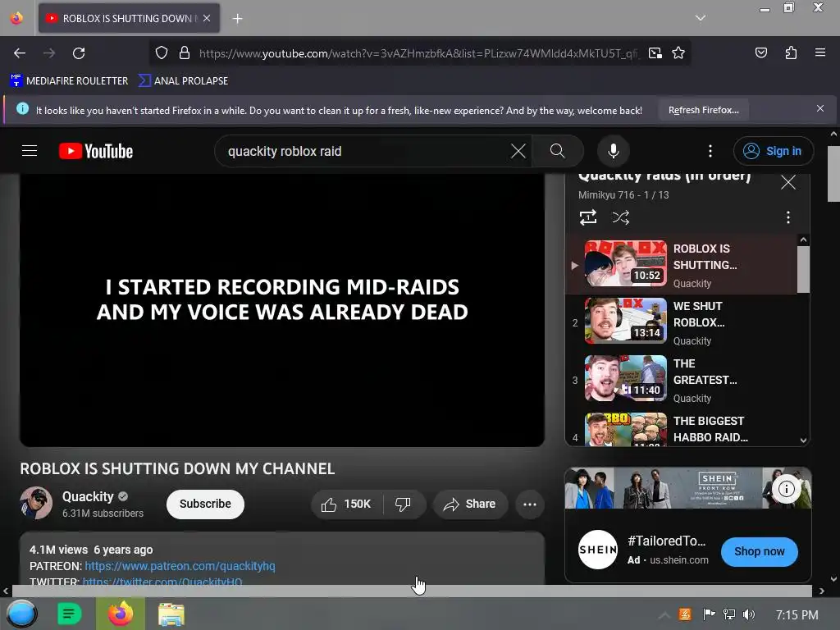This screenshot has width=840, height=630.
Task: Select ROBLOX IS SHUTTING playlist video
Action: pyautogui.click(x=682, y=265)
